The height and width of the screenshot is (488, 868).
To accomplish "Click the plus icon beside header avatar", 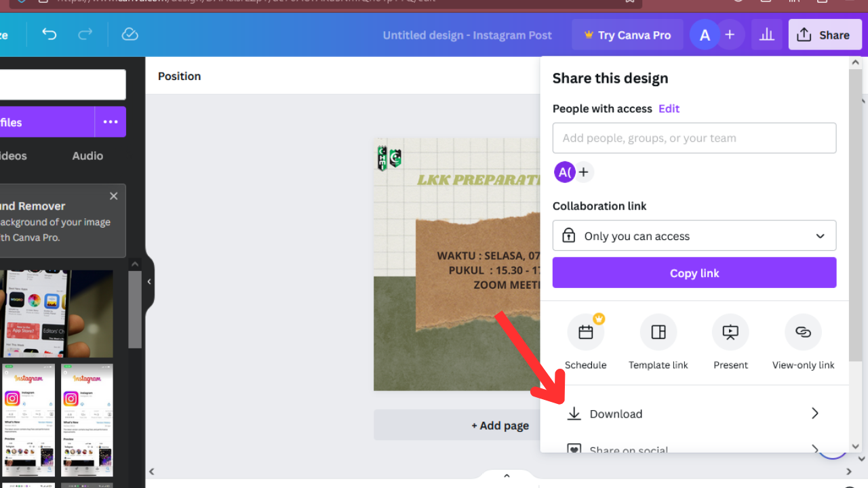I will point(730,35).
